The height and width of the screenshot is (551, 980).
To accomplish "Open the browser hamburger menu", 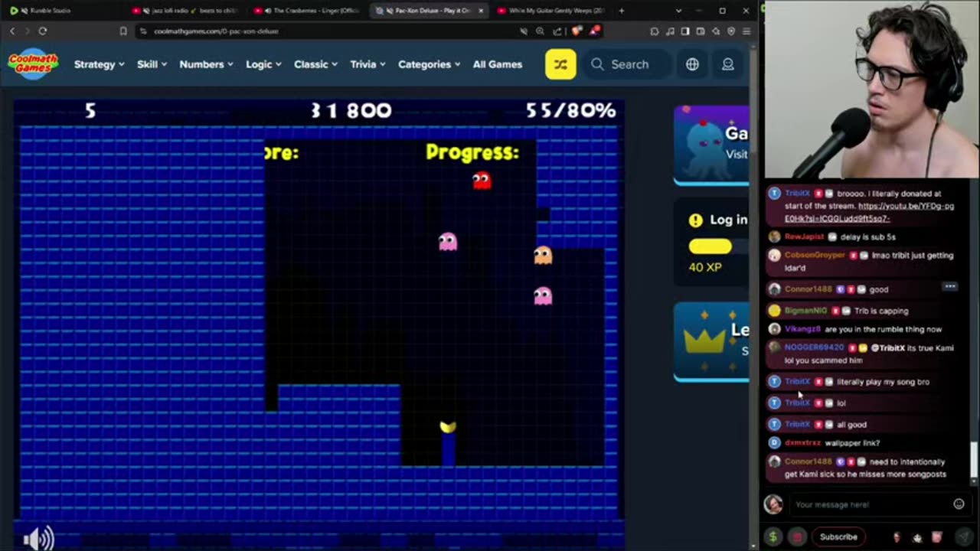I will pos(746,31).
